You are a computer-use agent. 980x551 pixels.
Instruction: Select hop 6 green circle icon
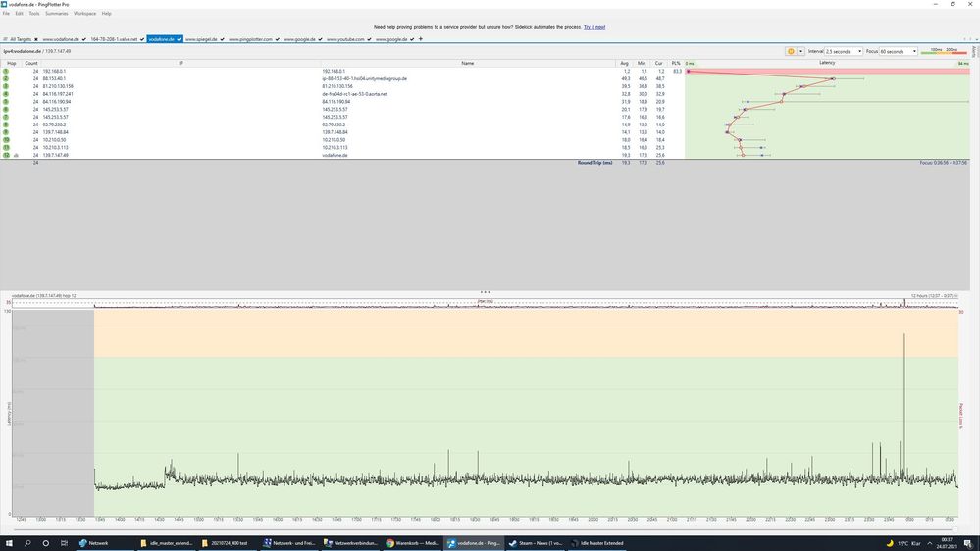[x=6, y=110]
